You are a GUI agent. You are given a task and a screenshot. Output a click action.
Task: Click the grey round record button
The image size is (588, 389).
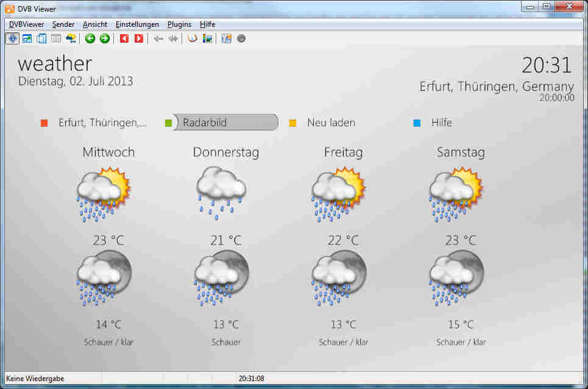pos(241,38)
